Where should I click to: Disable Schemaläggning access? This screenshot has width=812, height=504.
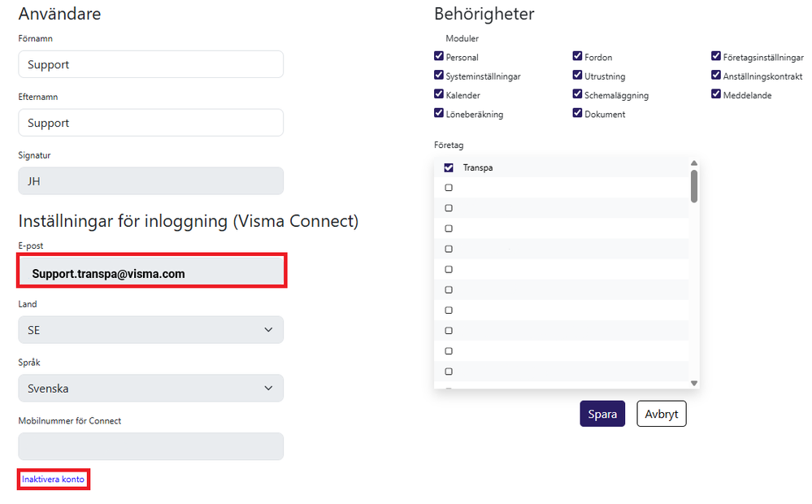click(577, 94)
